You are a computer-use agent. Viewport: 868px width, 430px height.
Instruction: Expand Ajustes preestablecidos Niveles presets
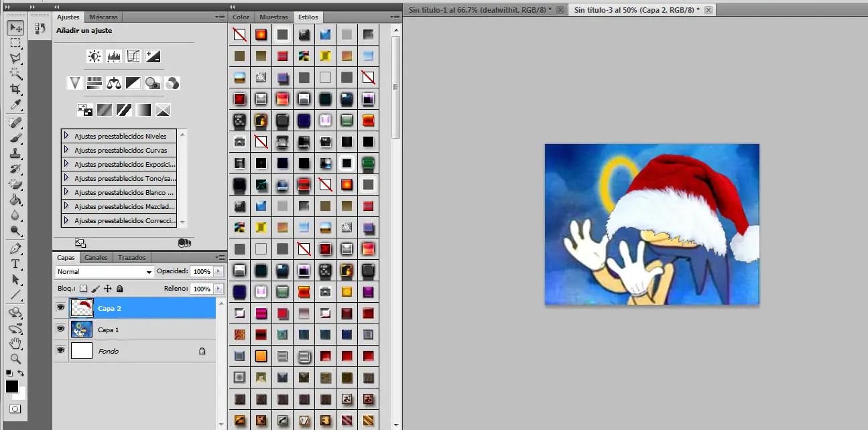click(x=66, y=136)
